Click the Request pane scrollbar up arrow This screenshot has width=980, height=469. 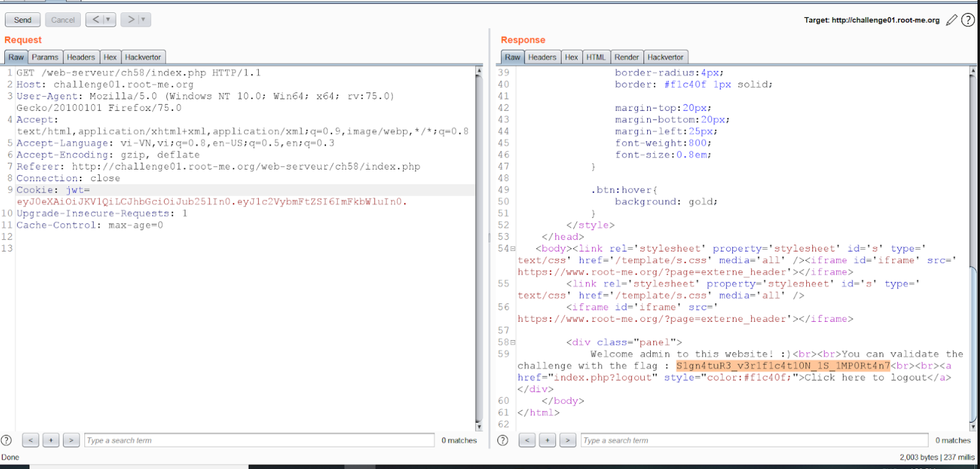(479, 71)
